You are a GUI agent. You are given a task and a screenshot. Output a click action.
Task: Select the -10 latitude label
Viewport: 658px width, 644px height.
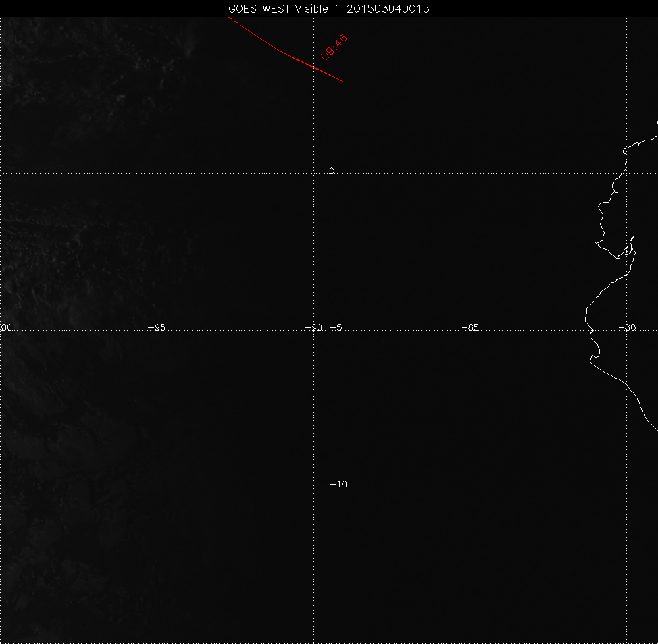338,485
